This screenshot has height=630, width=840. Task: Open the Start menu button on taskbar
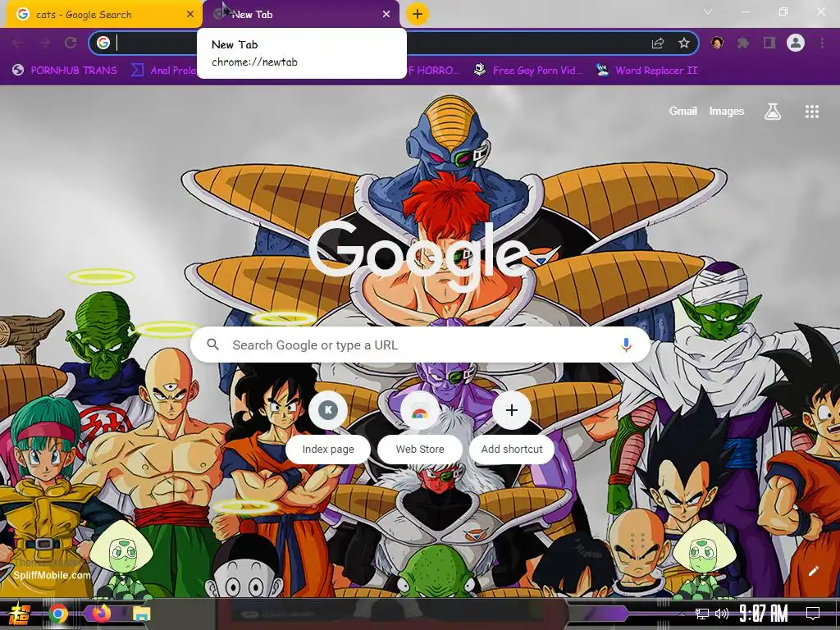coord(20,614)
